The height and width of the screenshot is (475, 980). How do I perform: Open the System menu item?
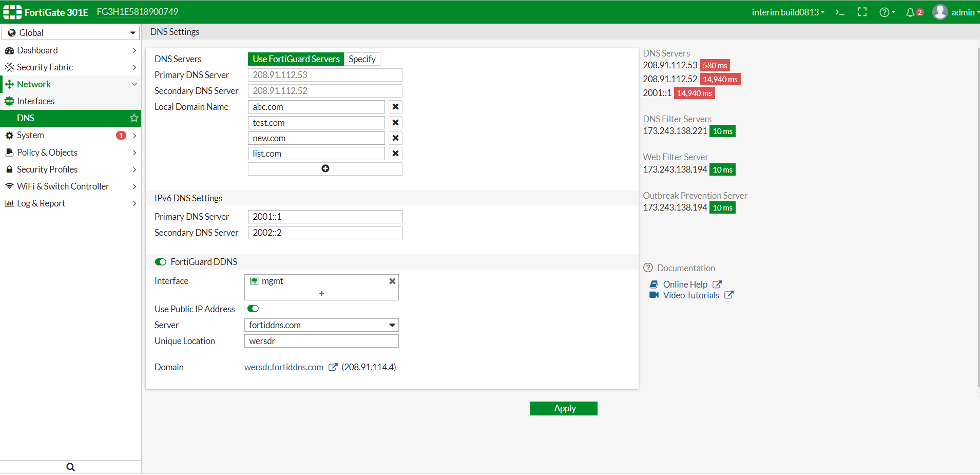71,135
